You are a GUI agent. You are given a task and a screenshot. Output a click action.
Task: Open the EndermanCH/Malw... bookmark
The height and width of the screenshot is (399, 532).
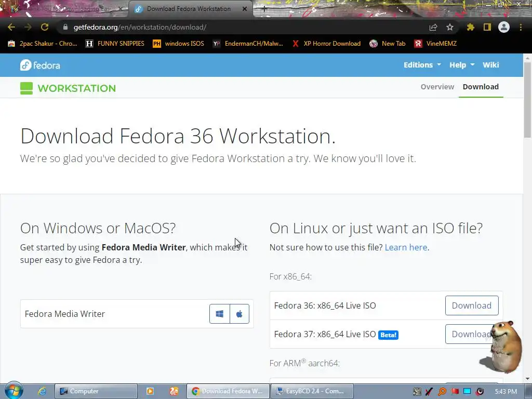coord(248,44)
